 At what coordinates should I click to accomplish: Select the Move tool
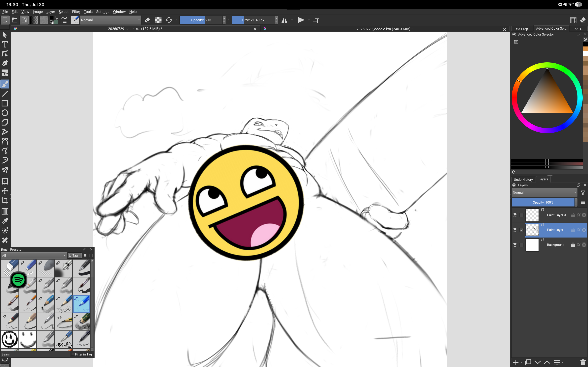pyautogui.click(x=5, y=191)
